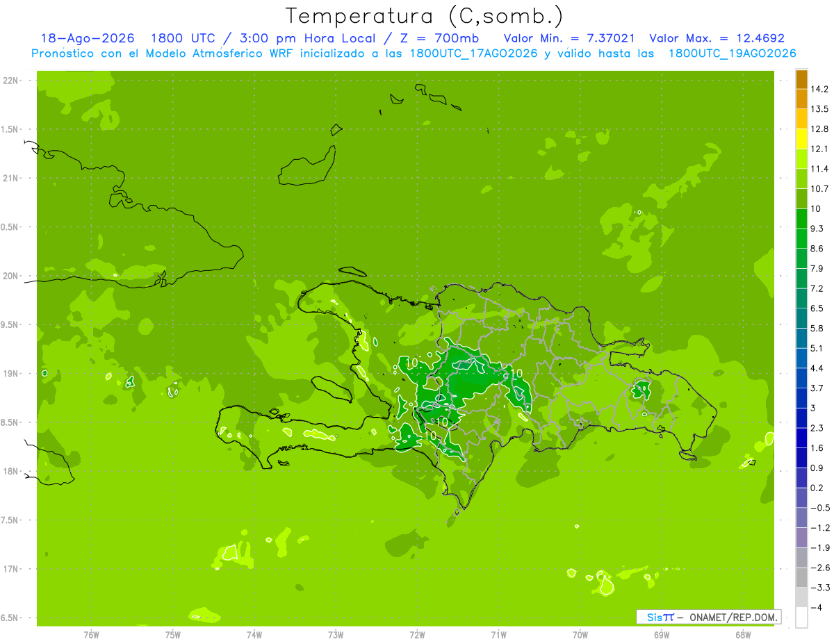Click the "-4" colorbar label

[816, 607]
